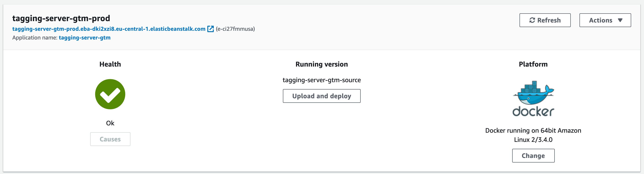Click the Refresh button label
The image size is (644, 174).
549,20
